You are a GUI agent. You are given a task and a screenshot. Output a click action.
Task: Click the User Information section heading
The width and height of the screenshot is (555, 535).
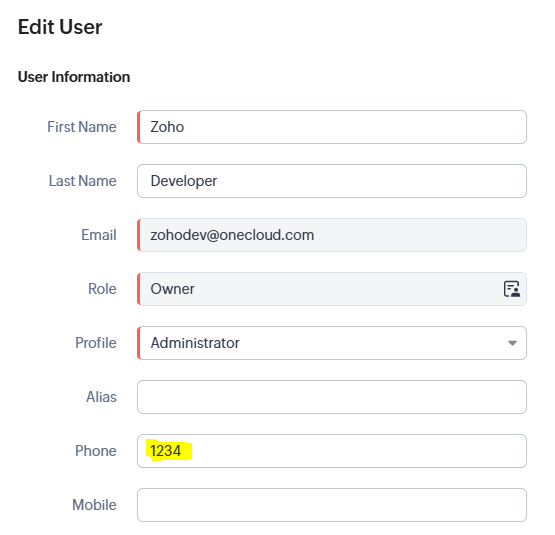[x=74, y=77]
